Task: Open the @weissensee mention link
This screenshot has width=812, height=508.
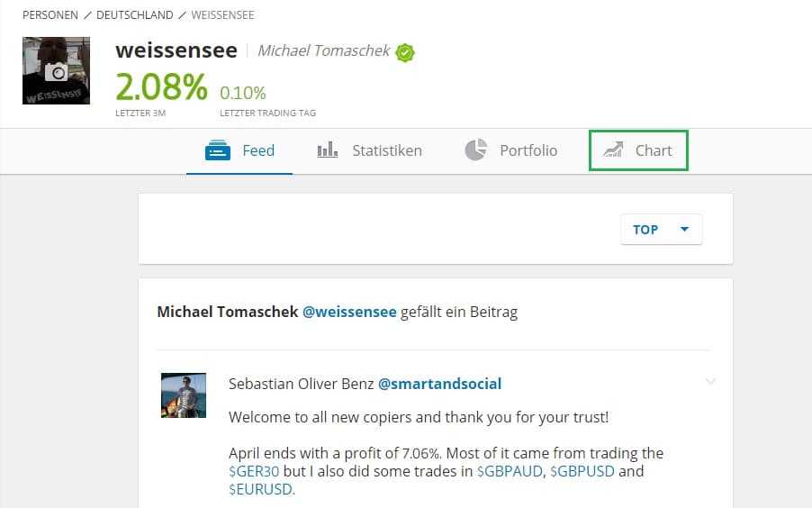Action: pos(349,312)
